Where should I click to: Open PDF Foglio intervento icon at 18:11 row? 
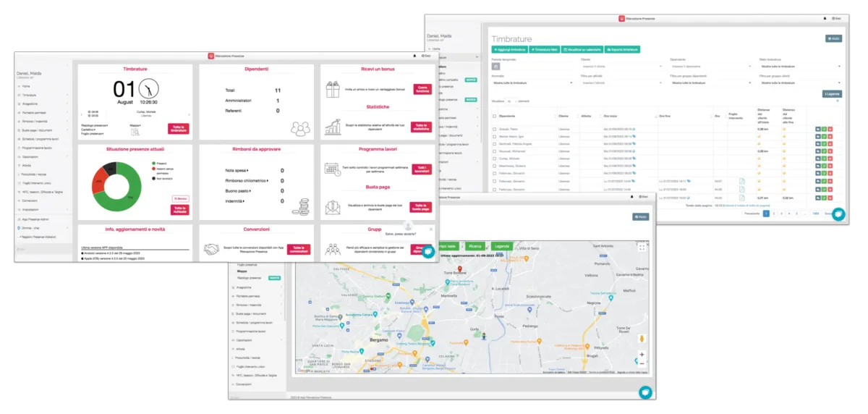point(741,180)
